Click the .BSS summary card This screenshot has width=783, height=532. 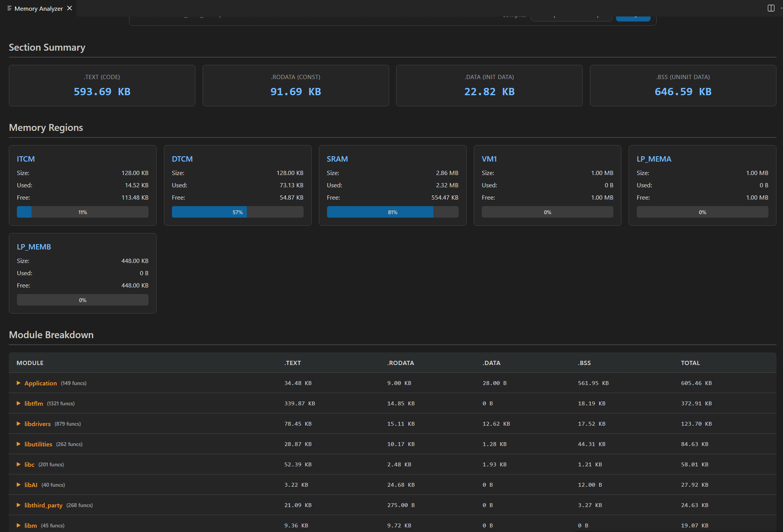click(x=683, y=86)
